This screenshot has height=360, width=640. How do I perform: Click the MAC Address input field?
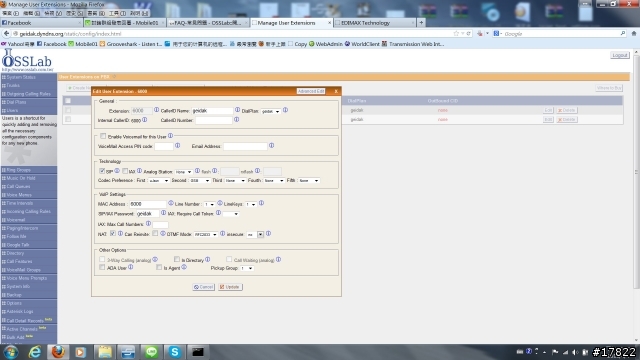pyautogui.click(x=148, y=204)
